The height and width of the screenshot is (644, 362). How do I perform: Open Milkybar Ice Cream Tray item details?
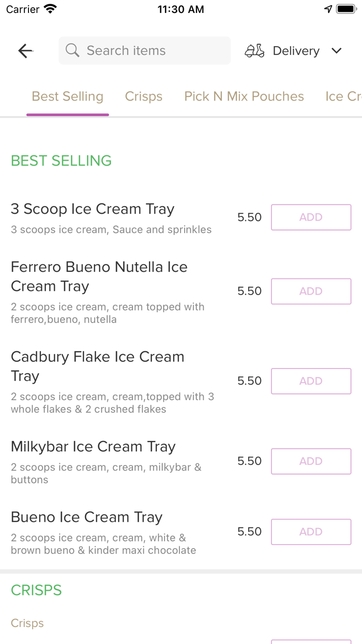93,447
